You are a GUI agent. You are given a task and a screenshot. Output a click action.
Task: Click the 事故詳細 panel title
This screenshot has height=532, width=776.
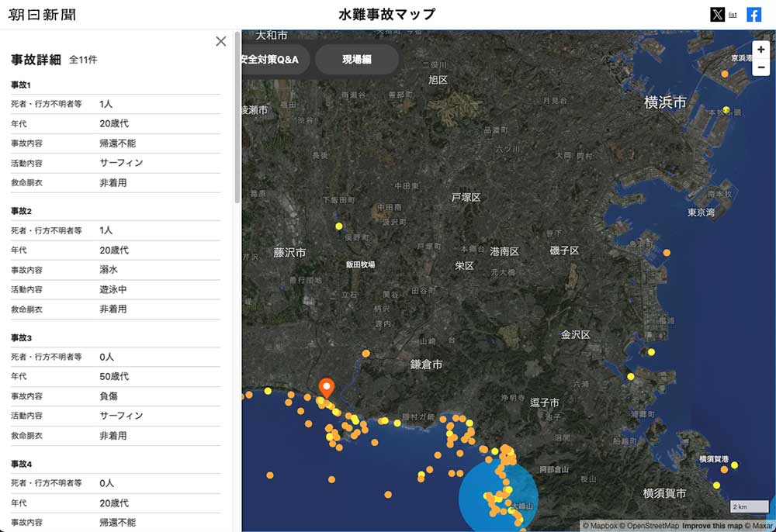[36, 60]
